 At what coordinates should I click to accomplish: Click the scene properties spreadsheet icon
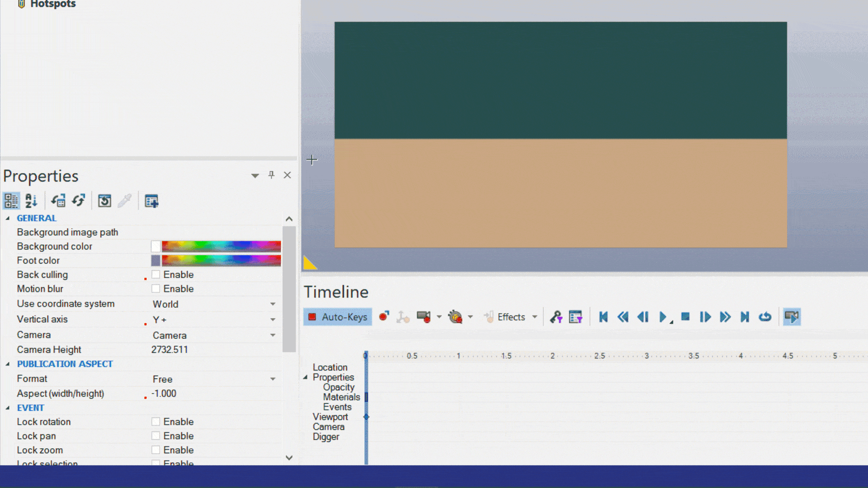click(x=151, y=201)
